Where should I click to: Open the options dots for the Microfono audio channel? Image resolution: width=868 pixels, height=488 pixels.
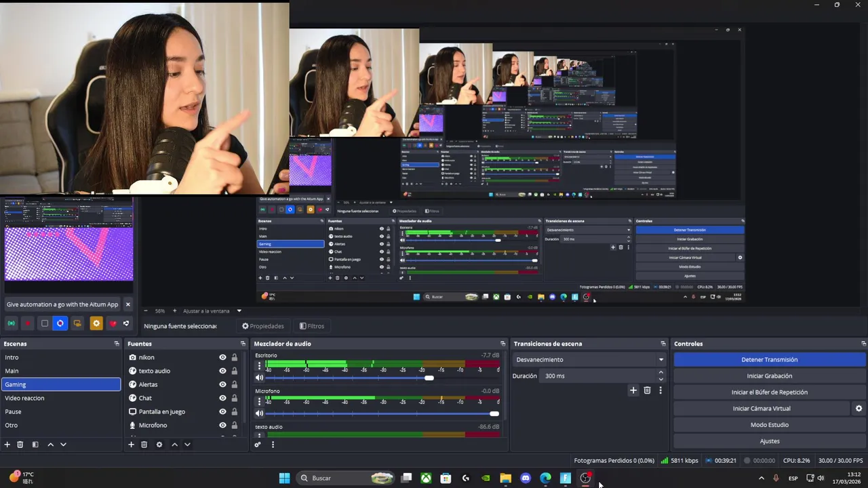(259, 401)
